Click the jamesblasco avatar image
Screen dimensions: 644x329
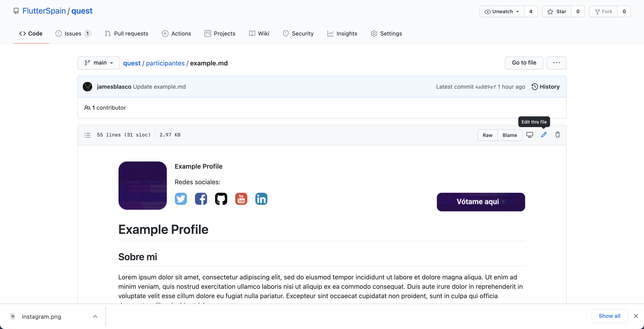pyautogui.click(x=87, y=87)
